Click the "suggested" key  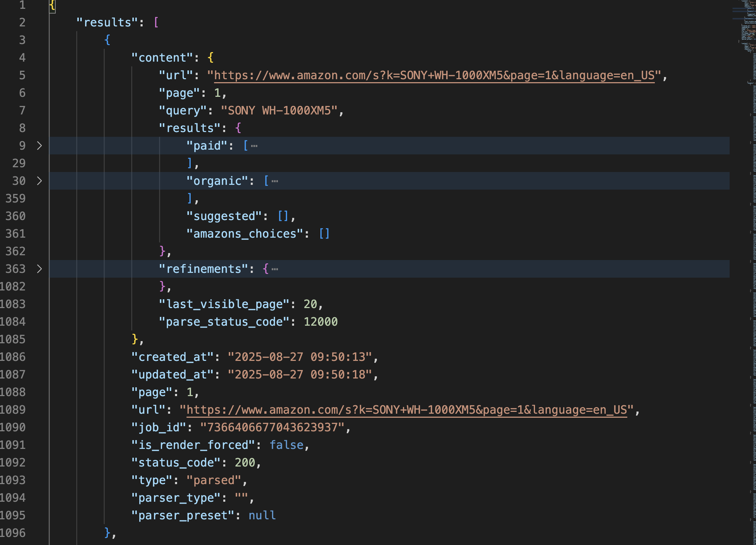point(224,216)
